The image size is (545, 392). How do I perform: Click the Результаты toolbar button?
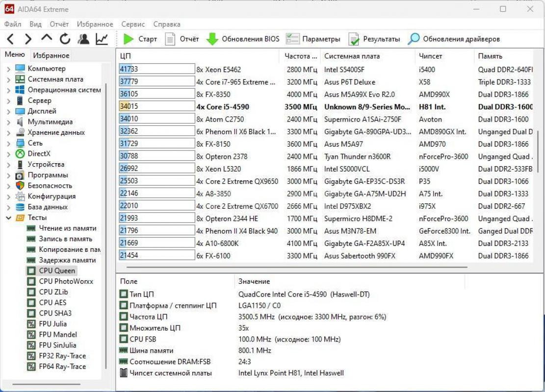(x=374, y=39)
